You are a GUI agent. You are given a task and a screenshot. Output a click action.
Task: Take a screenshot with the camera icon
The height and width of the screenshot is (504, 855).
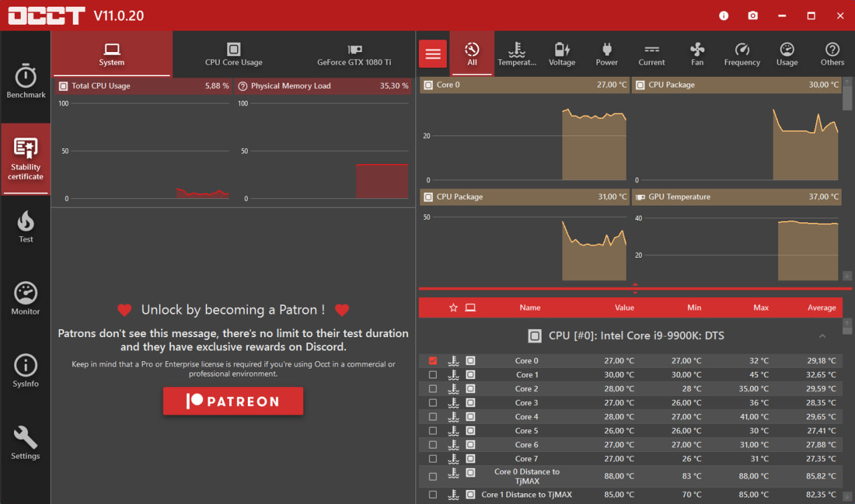tap(753, 15)
